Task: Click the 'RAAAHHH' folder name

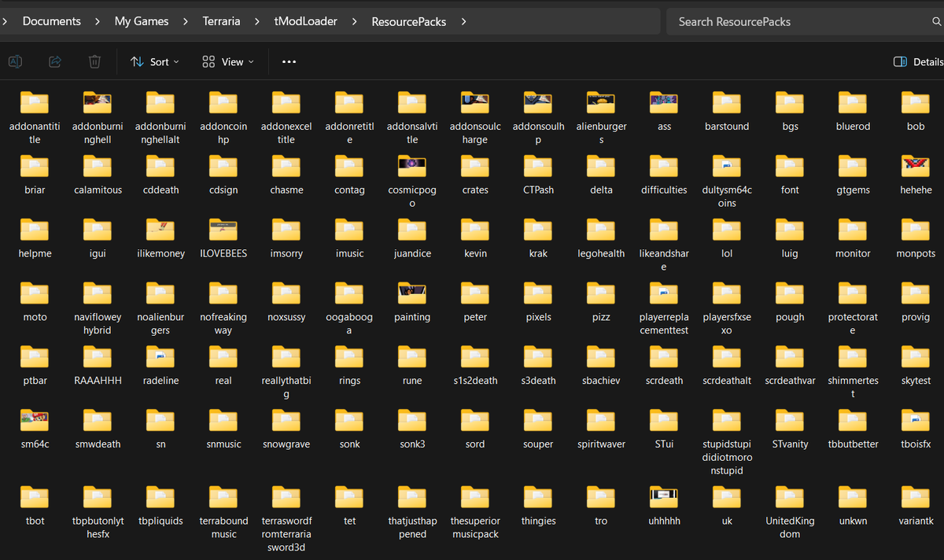Action: click(98, 380)
